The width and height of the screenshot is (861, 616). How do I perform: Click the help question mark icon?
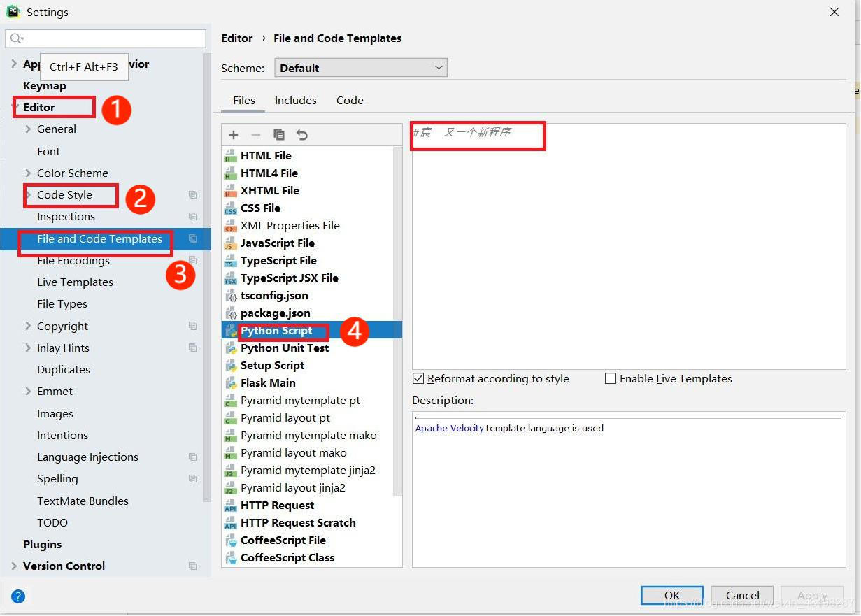tap(18, 596)
